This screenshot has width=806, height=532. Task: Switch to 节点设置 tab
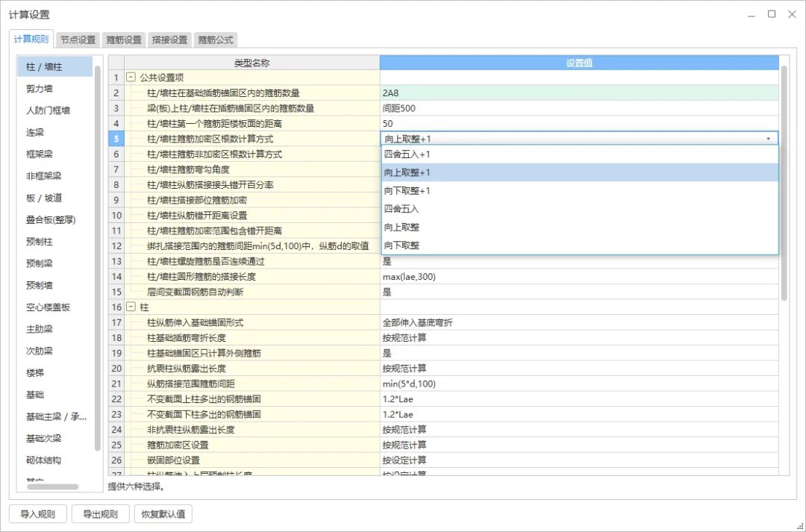(78, 40)
